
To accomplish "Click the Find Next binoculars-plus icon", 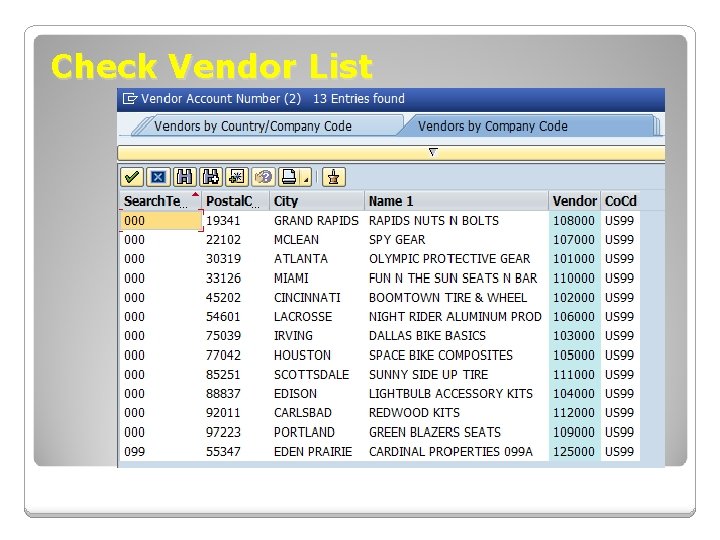I will tap(211, 177).
